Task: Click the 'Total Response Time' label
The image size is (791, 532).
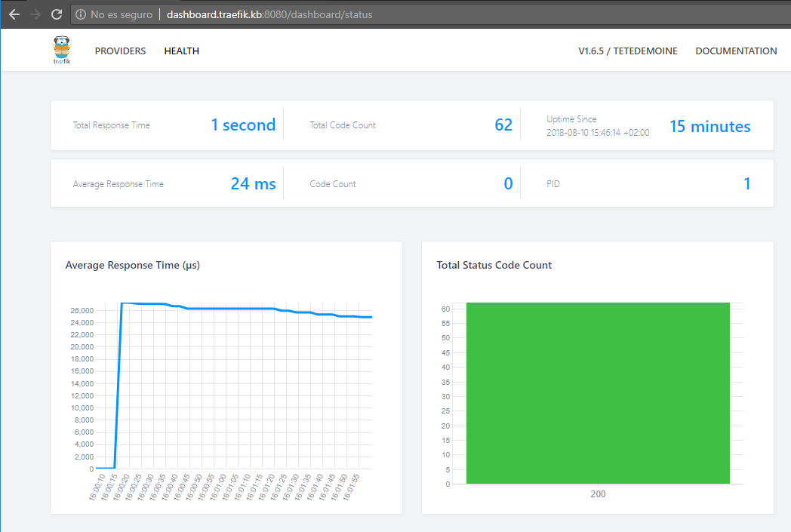Action: click(x=111, y=125)
